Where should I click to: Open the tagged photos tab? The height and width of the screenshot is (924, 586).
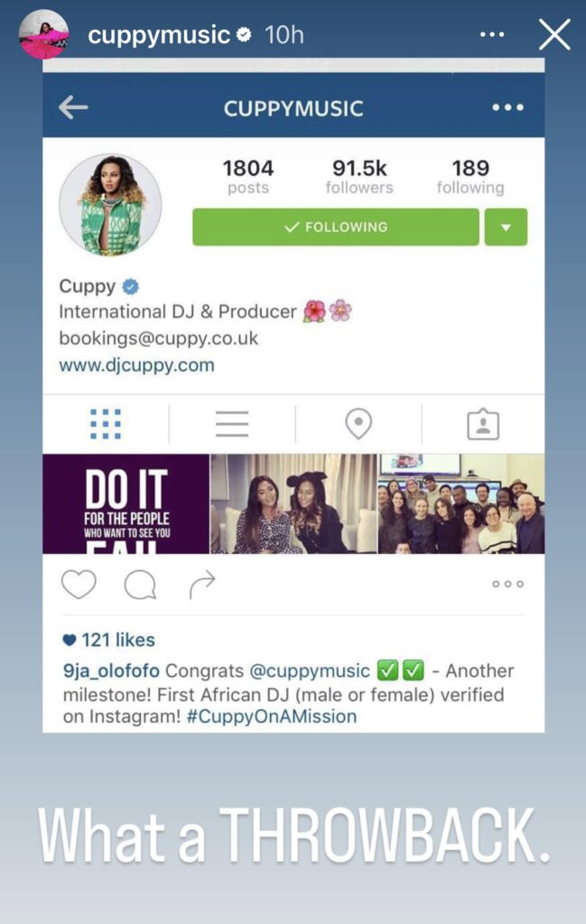pos(483,424)
